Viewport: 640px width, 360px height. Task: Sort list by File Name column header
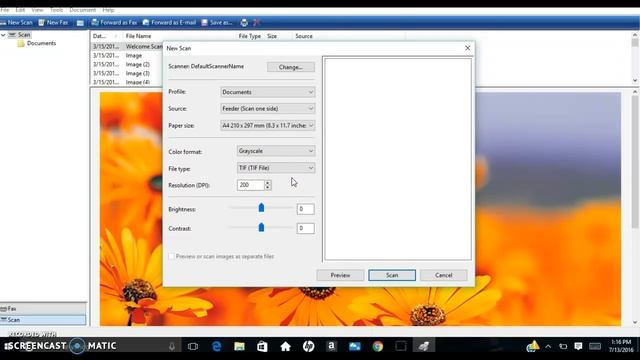138,36
